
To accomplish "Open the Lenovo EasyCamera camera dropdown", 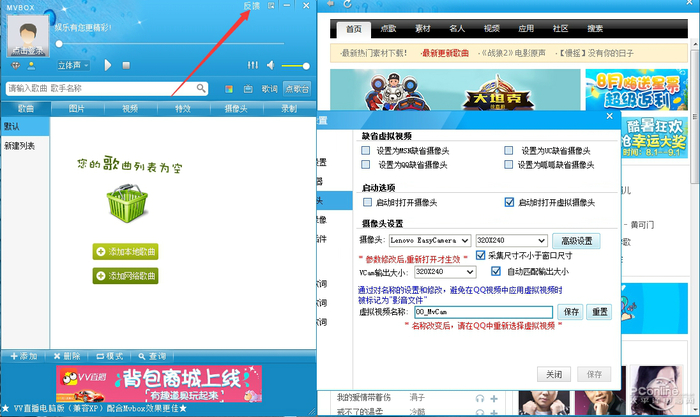I will pyautogui.click(x=430, y=241).
